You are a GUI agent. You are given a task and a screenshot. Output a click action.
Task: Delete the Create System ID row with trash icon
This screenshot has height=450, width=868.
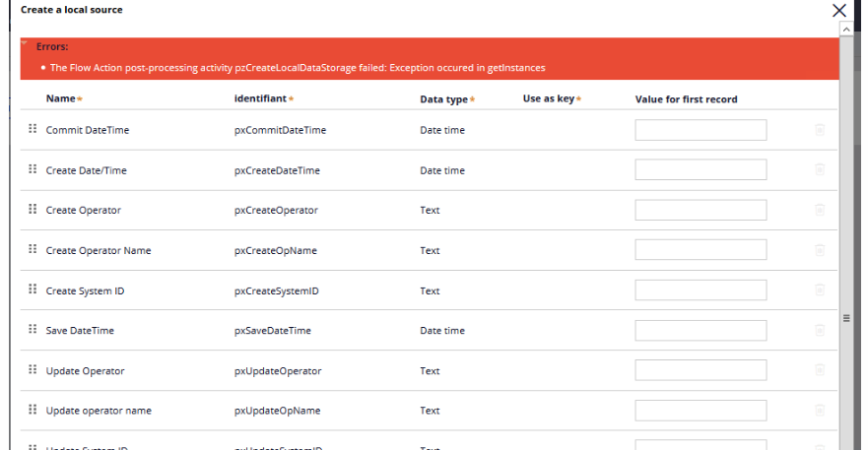(820, 290)
